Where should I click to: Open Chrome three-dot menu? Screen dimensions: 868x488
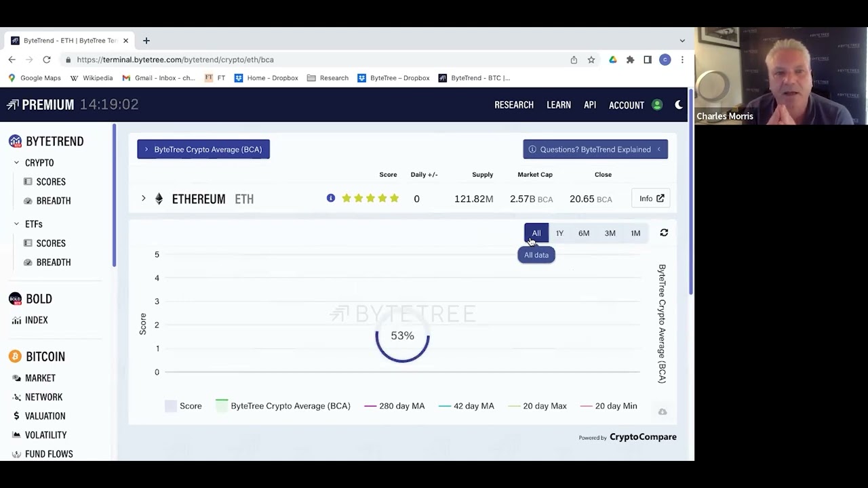[x=682, y=60]
